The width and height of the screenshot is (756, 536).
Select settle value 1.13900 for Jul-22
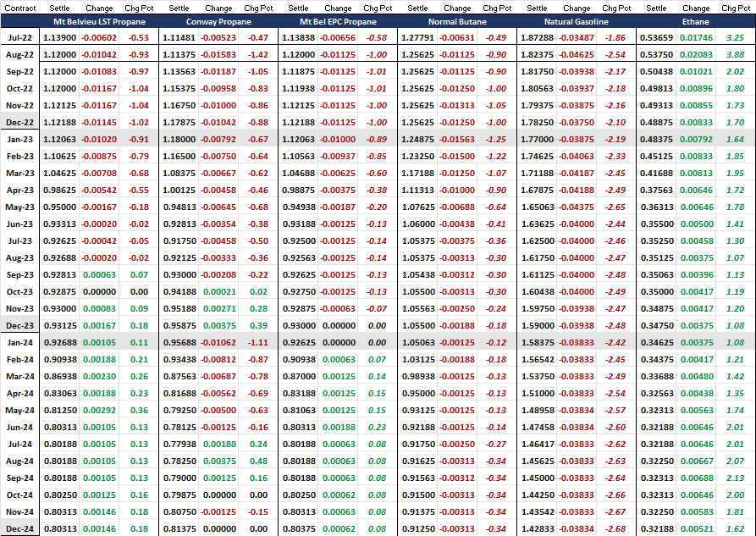(x=60, y=37)
